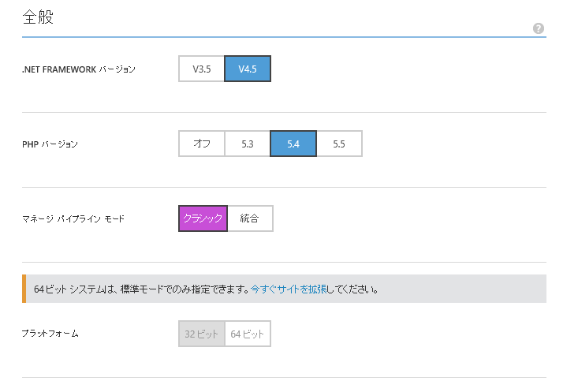This screenshot has height=392, width=578.
Task: Choose PHP version 5.5
Action: pyautogui.click(x=339, y=144)
